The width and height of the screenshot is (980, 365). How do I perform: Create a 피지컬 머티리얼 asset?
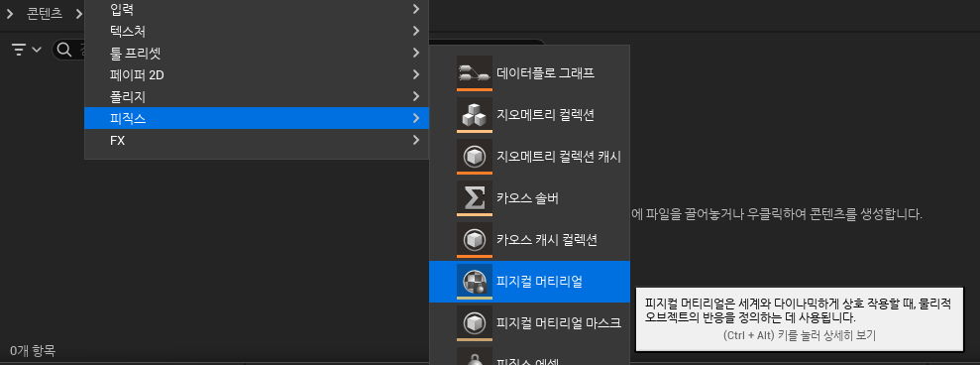click(x=529, y=282)
